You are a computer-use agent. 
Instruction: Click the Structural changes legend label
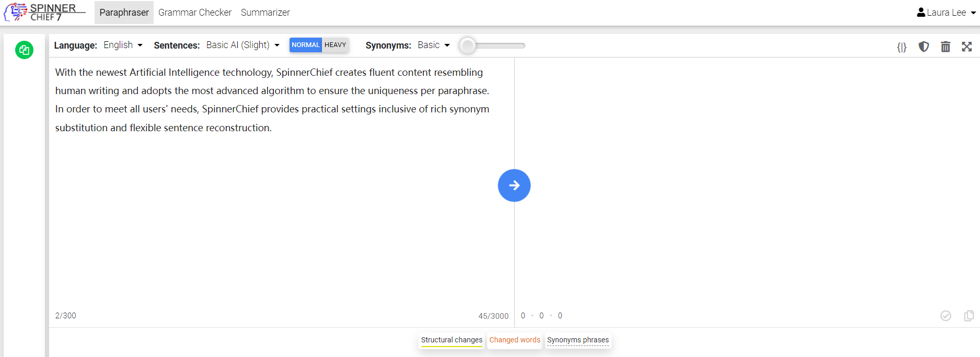452,340
